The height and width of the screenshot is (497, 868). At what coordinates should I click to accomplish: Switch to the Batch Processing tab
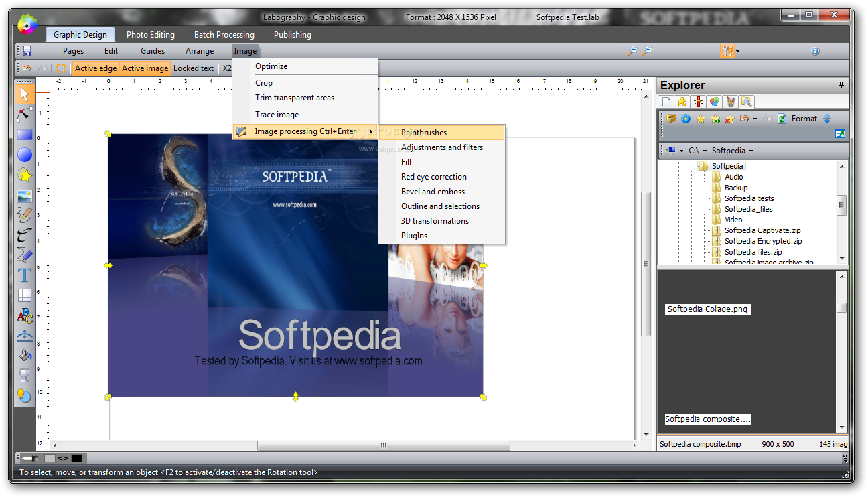pos(224,35)
